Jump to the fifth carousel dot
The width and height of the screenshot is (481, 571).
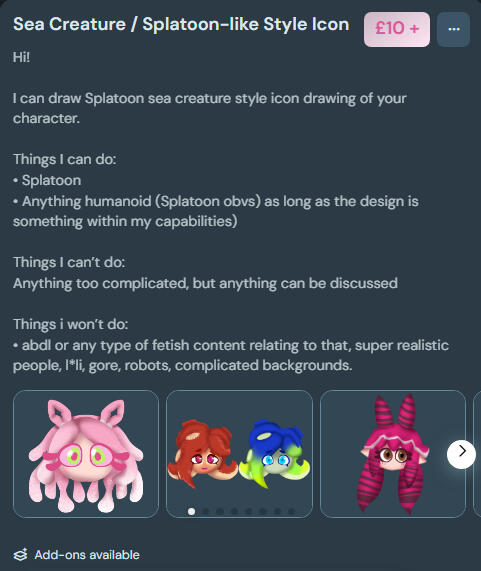coord(248,511)
